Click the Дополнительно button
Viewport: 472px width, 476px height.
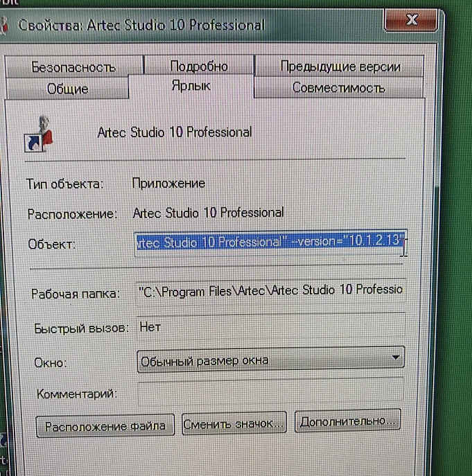click(x=347, y=421)
